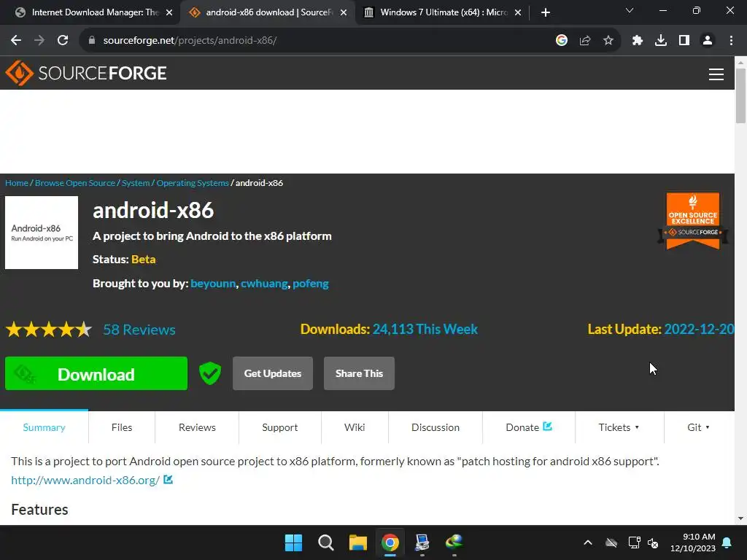Viewport: 747px width, 560px height.
Task: Open Chrome downloads icon
Action: click(661, 41)
